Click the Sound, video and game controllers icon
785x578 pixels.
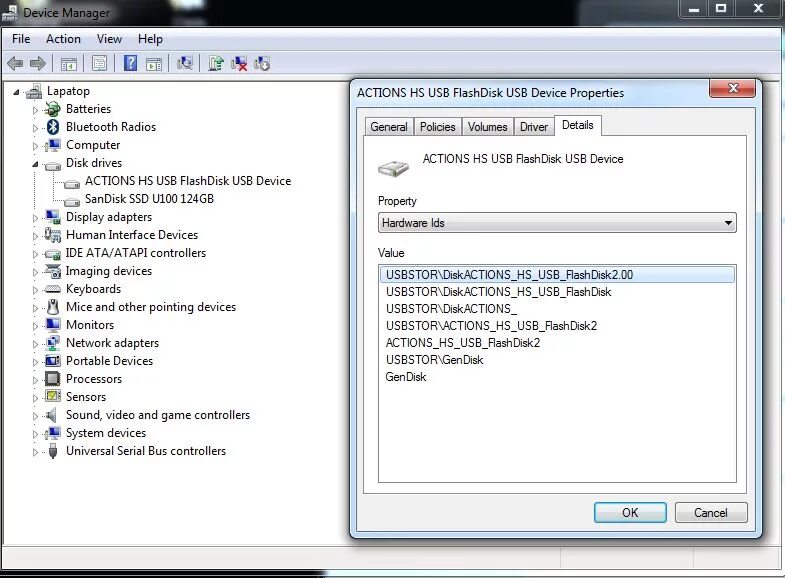tap(51, 415)
